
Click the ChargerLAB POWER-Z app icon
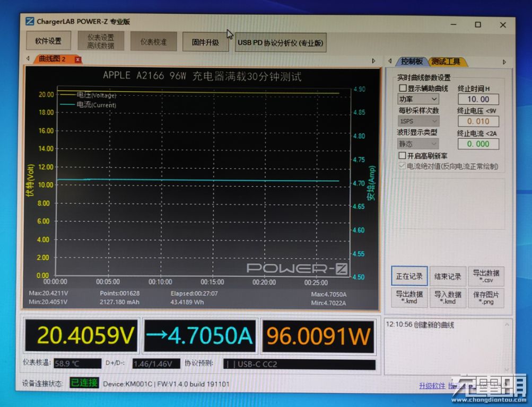[30, 21]
